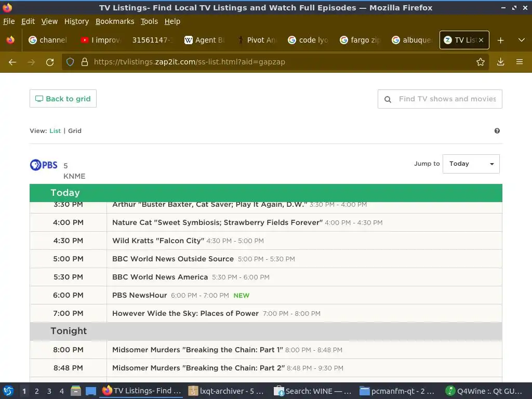532x399 pixels.
Task: Switch to the fargo zip tab
Action: (x=360, y=40)
